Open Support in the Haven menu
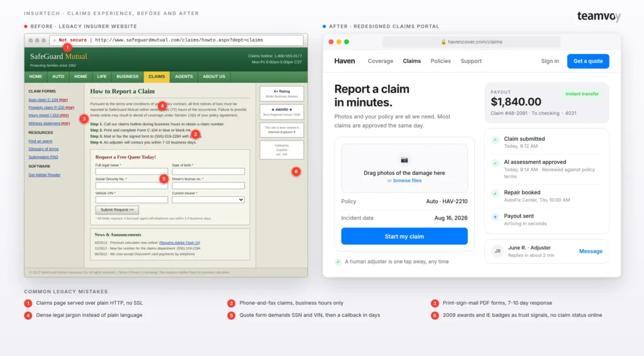 pyautogui.click(x=470, y=61)
